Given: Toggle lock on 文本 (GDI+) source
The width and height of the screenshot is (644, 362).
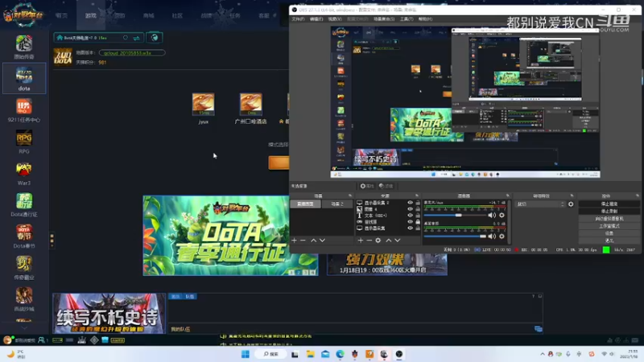Looking at the screenshot, I should point(418,215).
